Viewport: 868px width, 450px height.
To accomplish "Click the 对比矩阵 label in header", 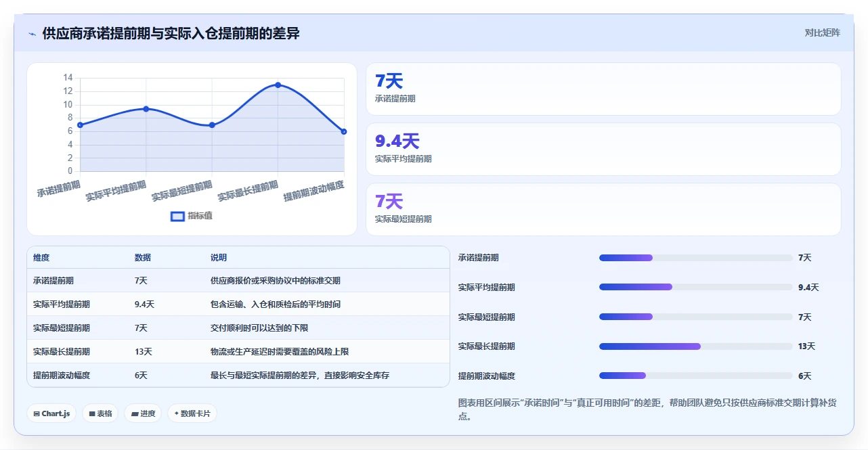I will click(x=822, y=32).
